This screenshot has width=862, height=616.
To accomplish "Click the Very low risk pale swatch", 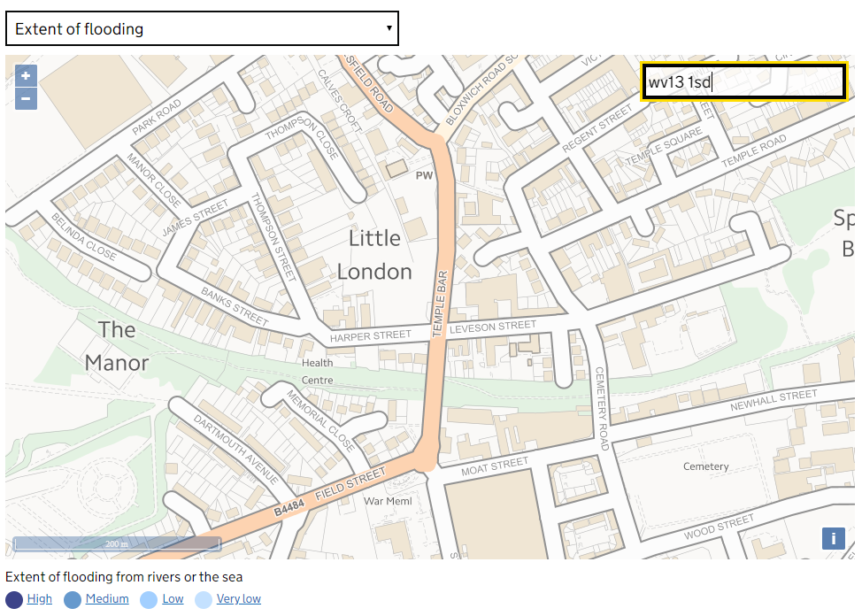I will (x=204, y=600).
